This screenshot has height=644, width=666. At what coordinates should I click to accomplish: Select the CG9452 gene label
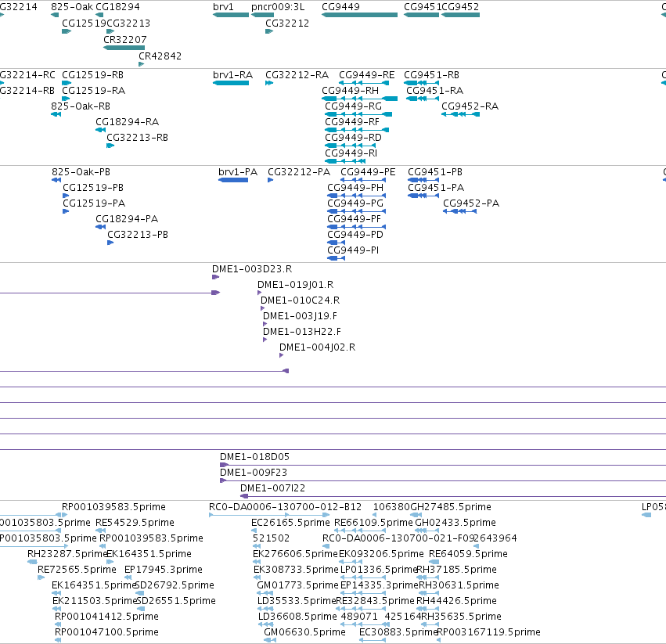point(460,7)
